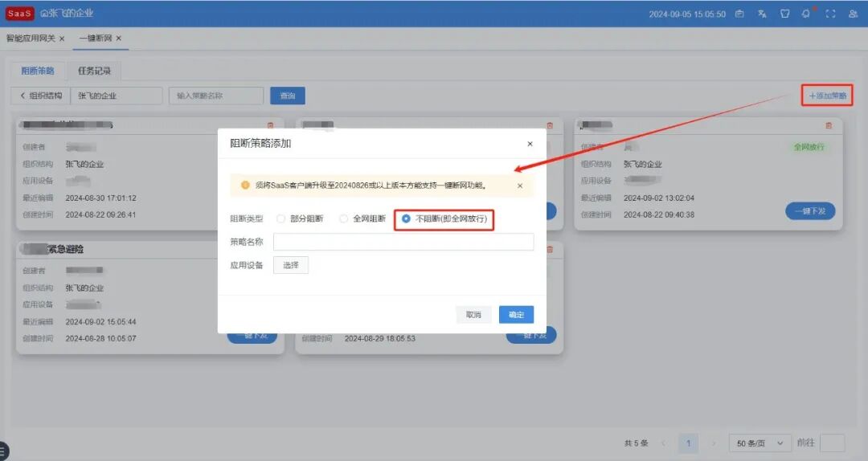Image resolution: width=868 pixels, height=461 pixels.
Task: Toggle the fullscreen icon
Action: pyautogui.click(x=830, y=14)
